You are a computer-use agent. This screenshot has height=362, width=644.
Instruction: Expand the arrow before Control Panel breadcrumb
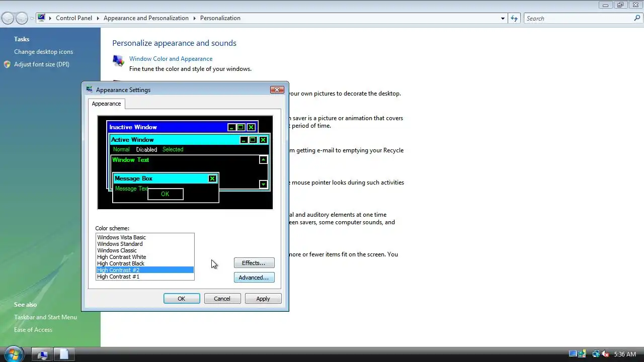(50, 18)
